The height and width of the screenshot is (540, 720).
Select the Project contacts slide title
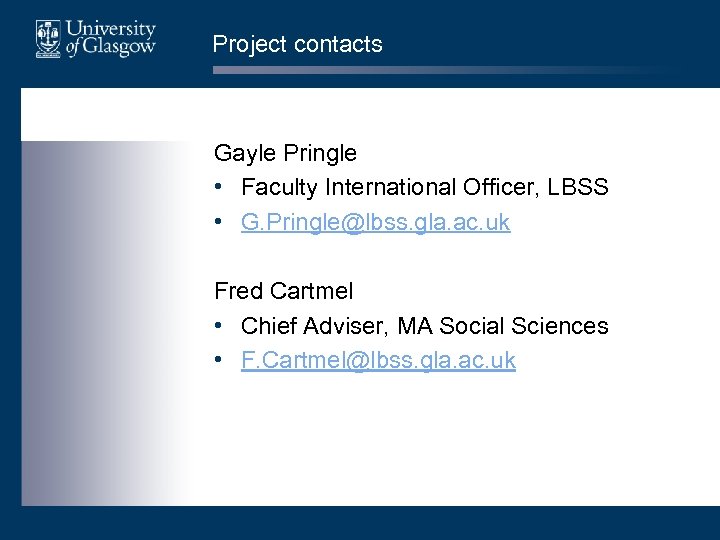pyautogui.click(x=297, y=44)
